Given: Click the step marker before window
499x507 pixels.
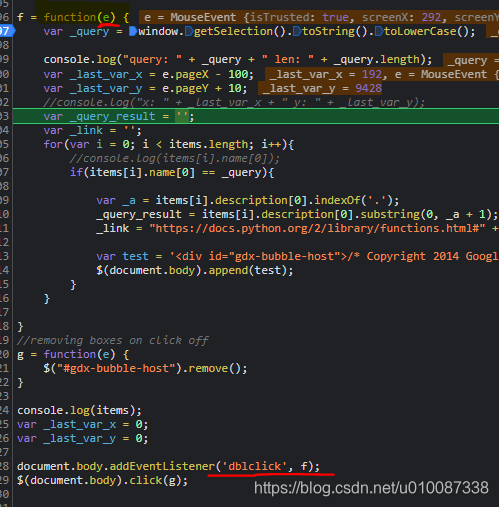Looking at the screenshot, I should [133, 31].
